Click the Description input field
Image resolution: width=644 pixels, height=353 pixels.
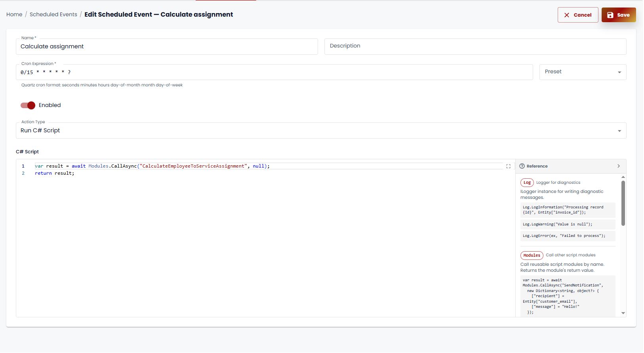pos(475,46)
